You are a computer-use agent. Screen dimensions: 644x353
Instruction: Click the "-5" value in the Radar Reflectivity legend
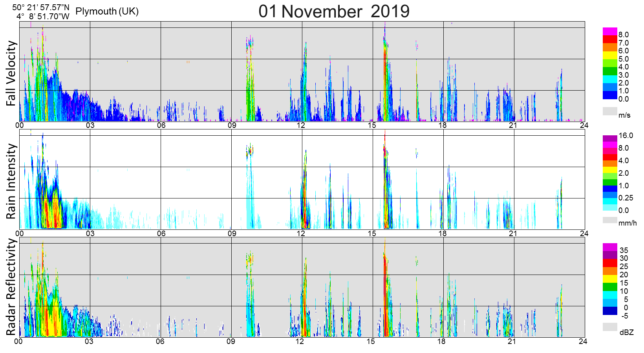[x=625, y=316]
